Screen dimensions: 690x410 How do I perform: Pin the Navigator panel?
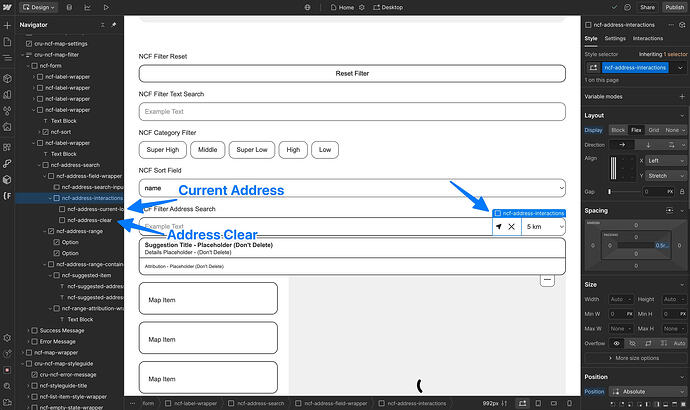[114, 25]
